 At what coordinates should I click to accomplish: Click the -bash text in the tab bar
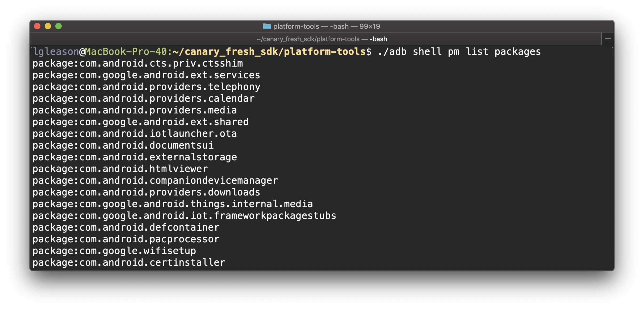click(x=379, y=39)
